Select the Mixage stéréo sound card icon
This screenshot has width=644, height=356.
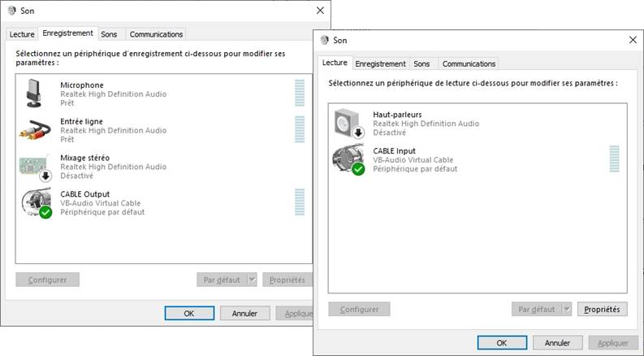tap(35, 167)
